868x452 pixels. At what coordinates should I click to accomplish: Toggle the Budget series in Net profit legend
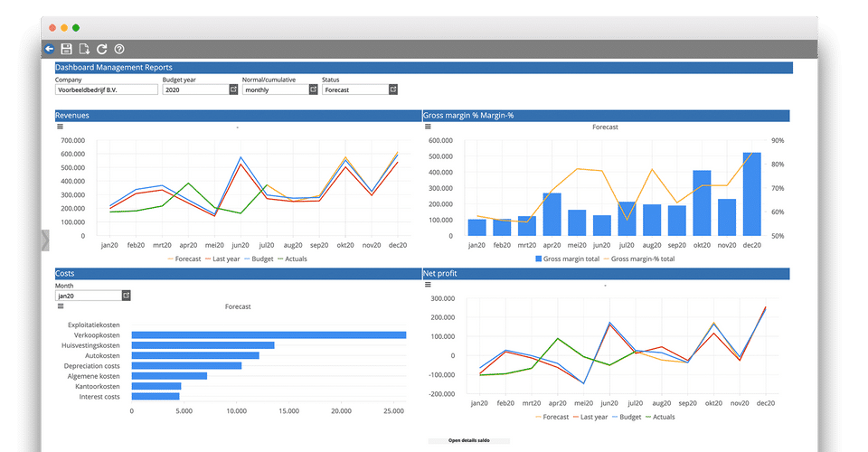coord(626,417)
